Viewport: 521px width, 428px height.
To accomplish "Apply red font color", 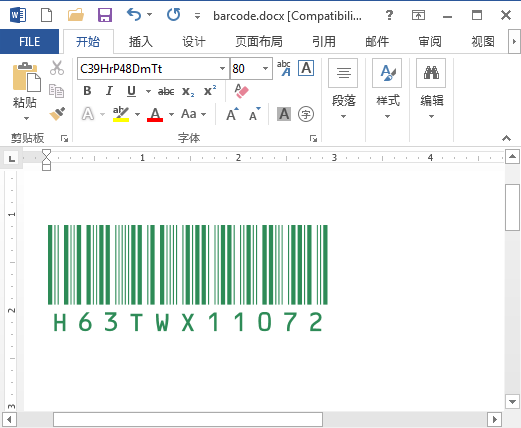I will coord(155,114).
